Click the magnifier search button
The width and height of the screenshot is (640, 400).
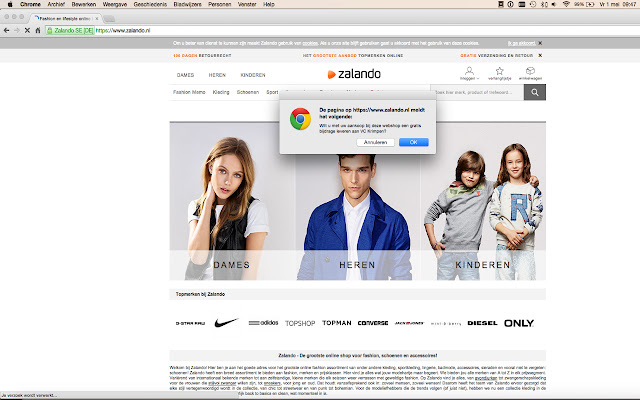pos(535,93)
